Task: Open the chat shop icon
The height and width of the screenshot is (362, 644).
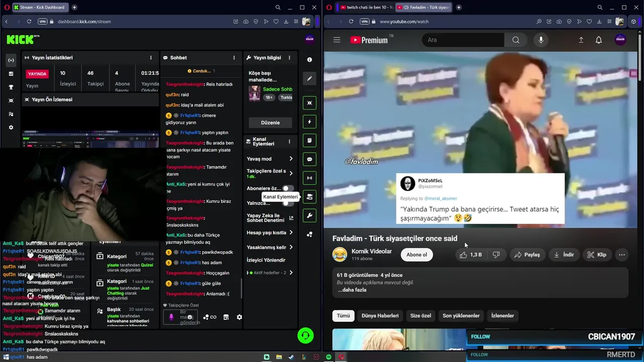Action: [226, 317]
